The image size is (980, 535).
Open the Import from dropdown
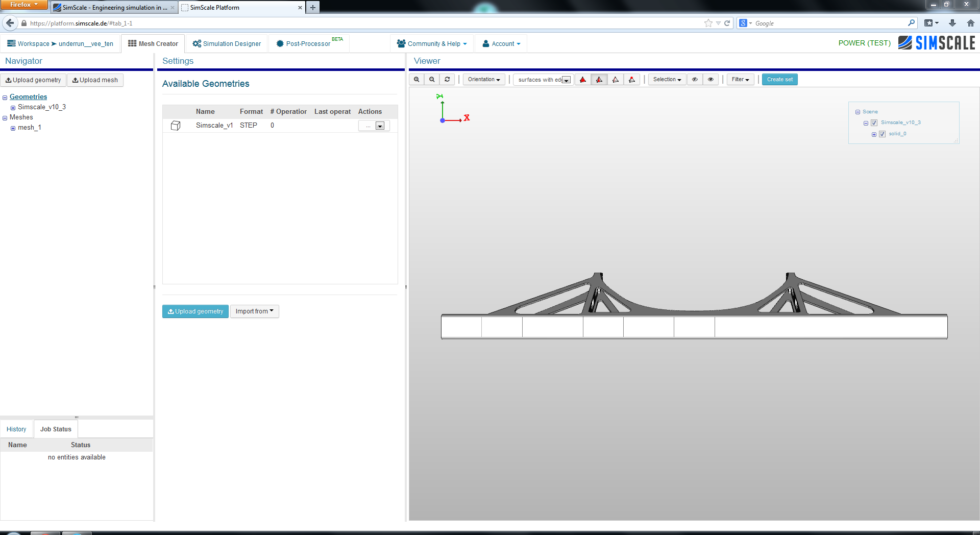(x=254, y=311)
